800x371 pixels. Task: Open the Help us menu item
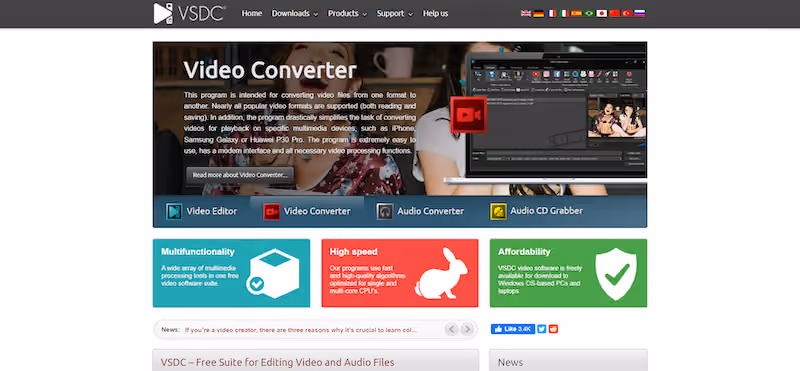coord(435,13)
